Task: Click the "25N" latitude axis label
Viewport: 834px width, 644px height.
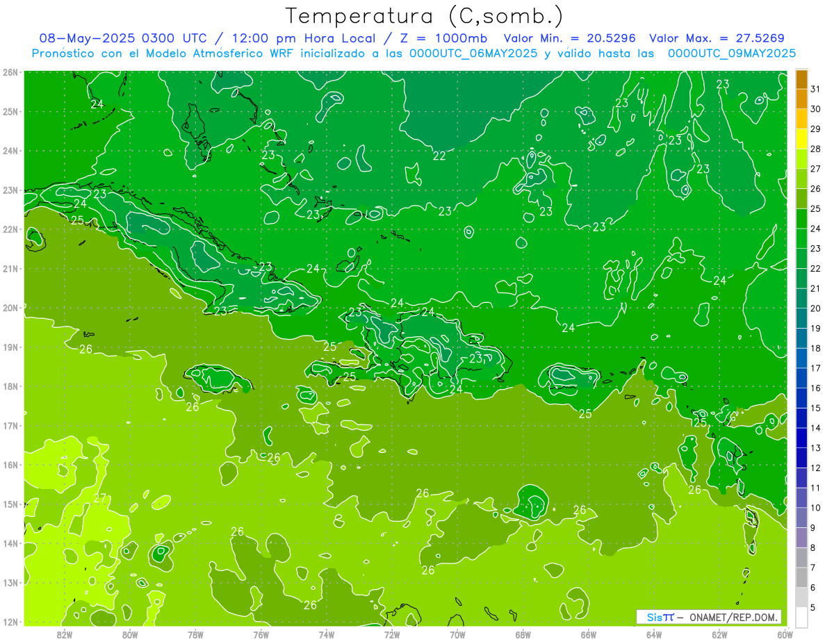Action: pos(10,111)
